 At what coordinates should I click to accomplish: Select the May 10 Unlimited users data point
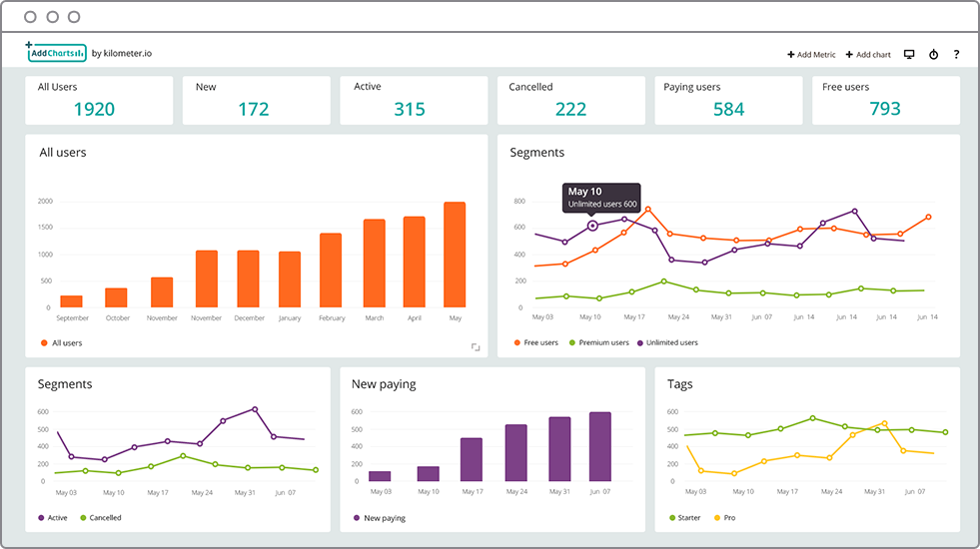click(592, 226)
